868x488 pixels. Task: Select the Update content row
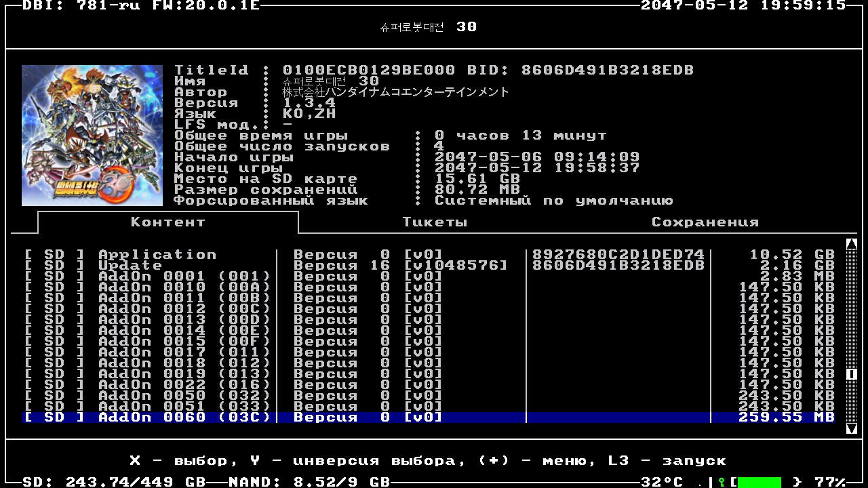(130, 266)
